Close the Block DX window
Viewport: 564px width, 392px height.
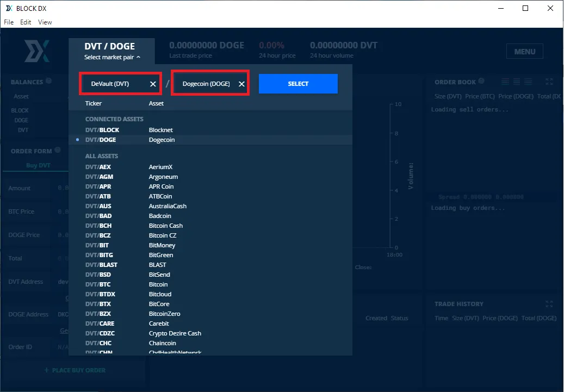[x=550, y=8]
